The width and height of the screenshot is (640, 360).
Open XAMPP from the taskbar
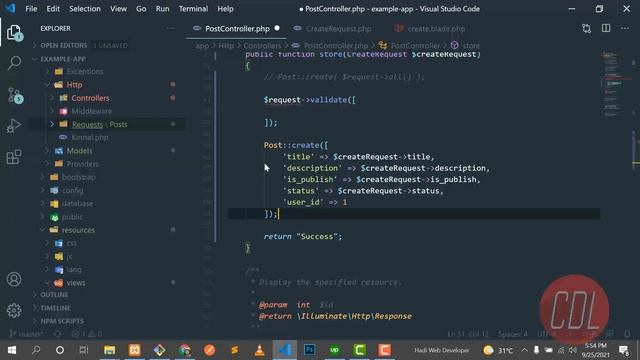coord(134,350)
